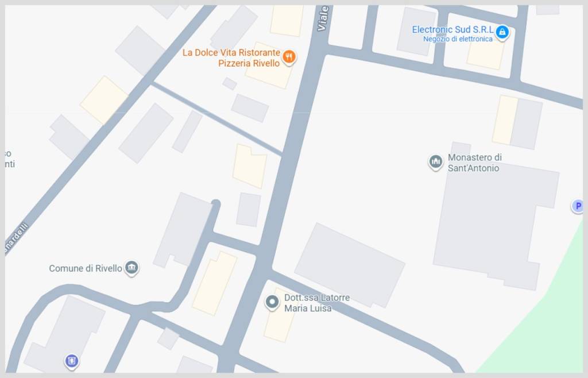Select the Comune di Rivello government pin

(x=131, y=268)
